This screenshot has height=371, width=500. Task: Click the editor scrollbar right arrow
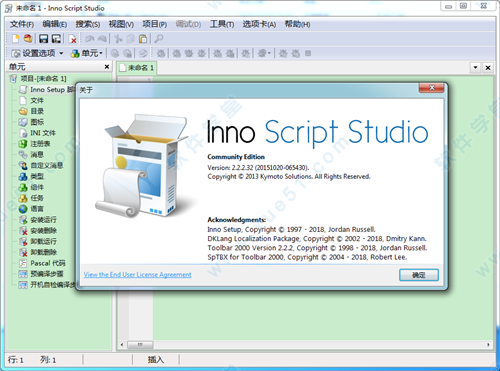coord(488,344)
